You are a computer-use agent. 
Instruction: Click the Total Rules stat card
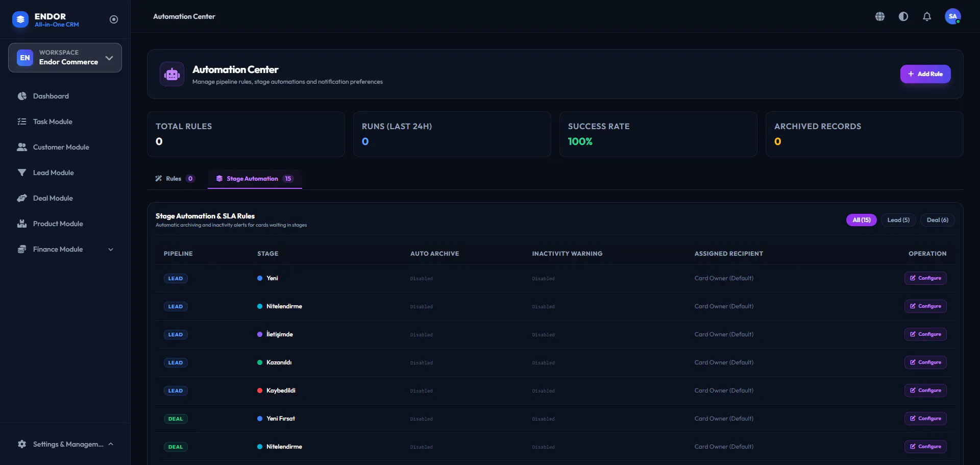click(246, 134)
